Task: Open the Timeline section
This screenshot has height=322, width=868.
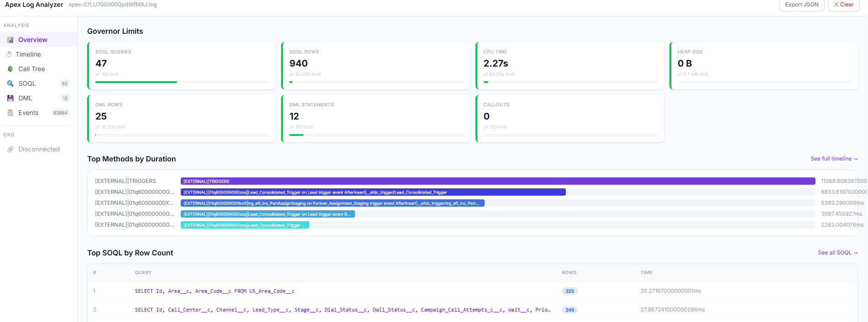Action: pyautogui.click(x=39, y=54)
